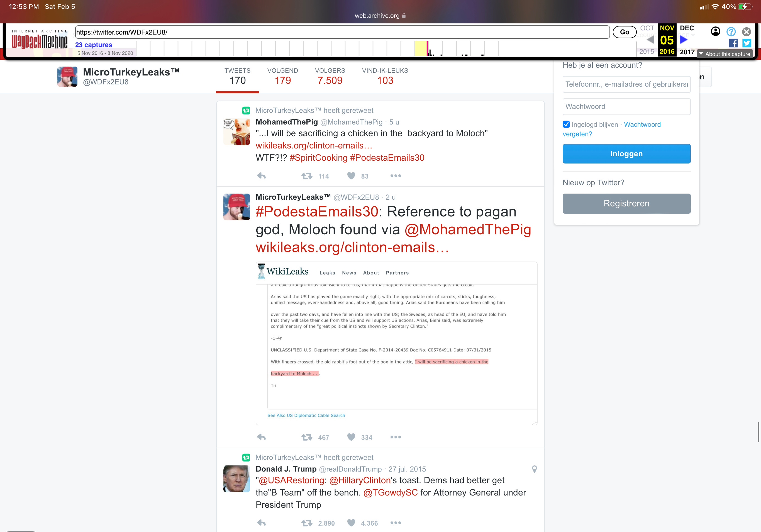Viewport: 761px width, 532px height.
Task: Click the @USARestoring mention
Action: [291, 480]
